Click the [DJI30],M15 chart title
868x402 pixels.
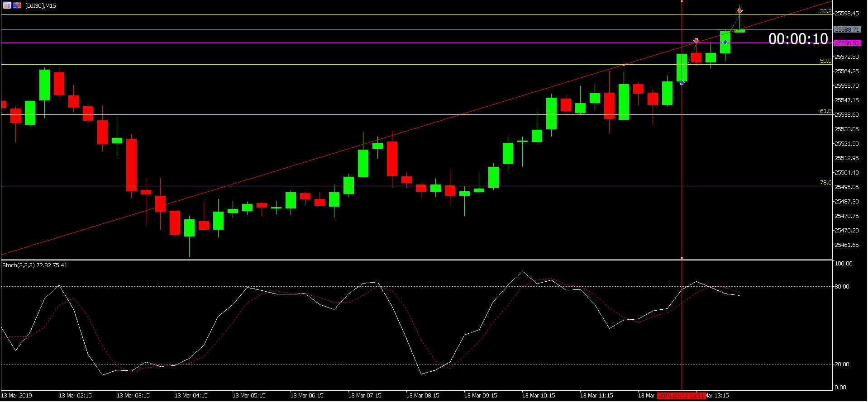pyautogui.click(x=41, y=6)
